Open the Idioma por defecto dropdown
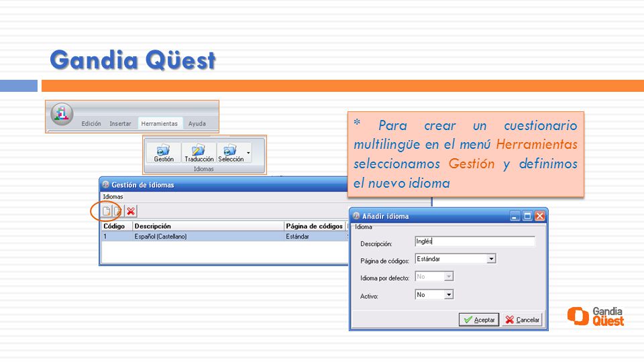This screenshot has width=644, height=362. tap(449, 277)
